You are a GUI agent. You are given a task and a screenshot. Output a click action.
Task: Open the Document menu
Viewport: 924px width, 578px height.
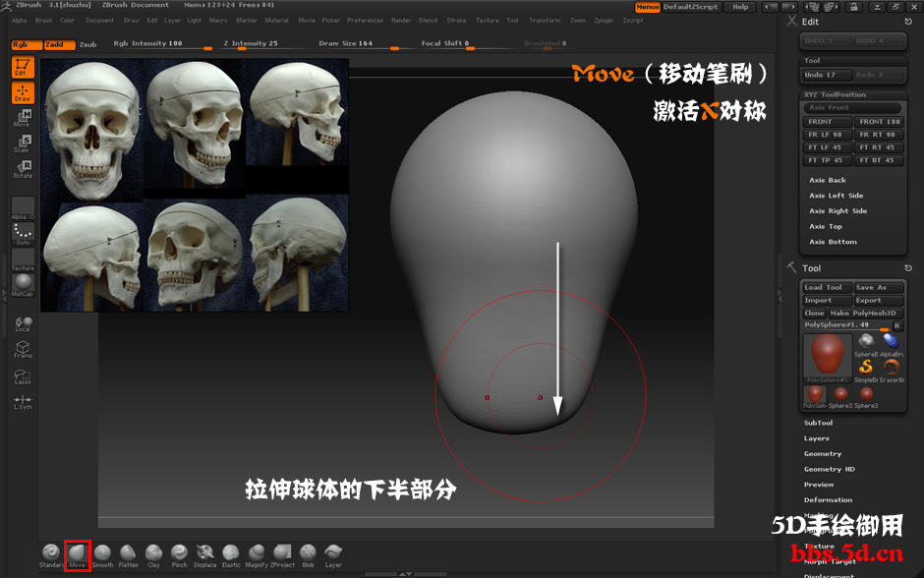pos(99,21)
